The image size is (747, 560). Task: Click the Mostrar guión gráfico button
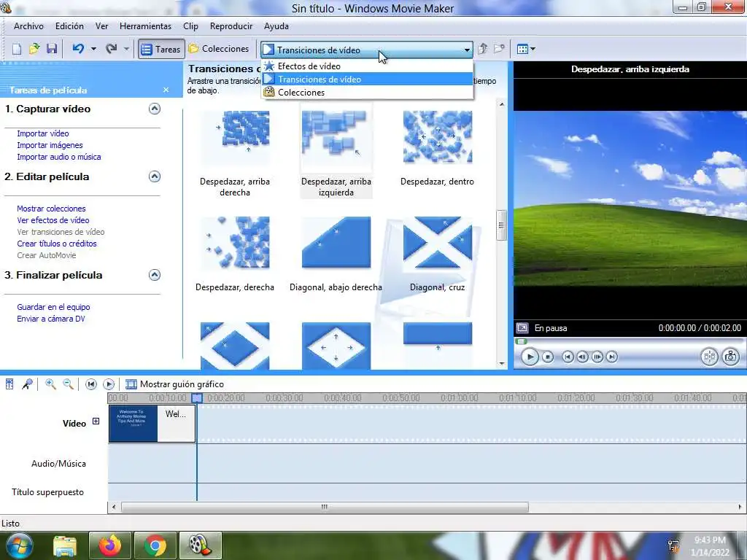pyautogui.click(x=174, y=384)
